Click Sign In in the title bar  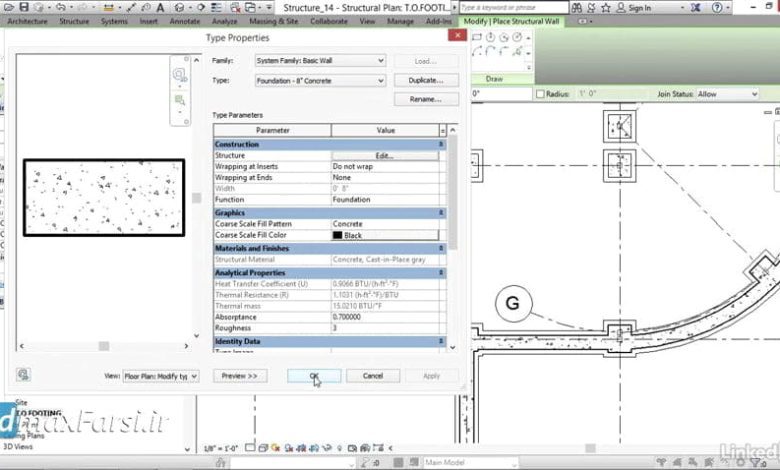pos(639,8)
